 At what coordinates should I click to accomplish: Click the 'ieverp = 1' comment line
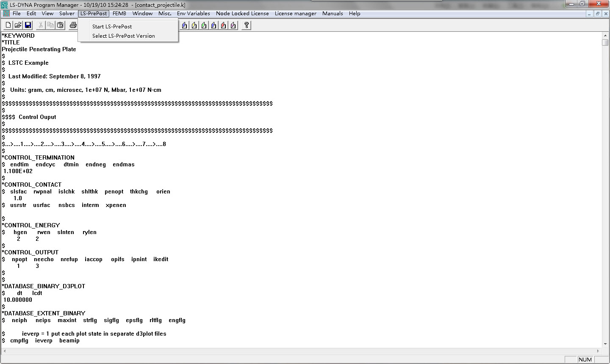tap(84, 334)
